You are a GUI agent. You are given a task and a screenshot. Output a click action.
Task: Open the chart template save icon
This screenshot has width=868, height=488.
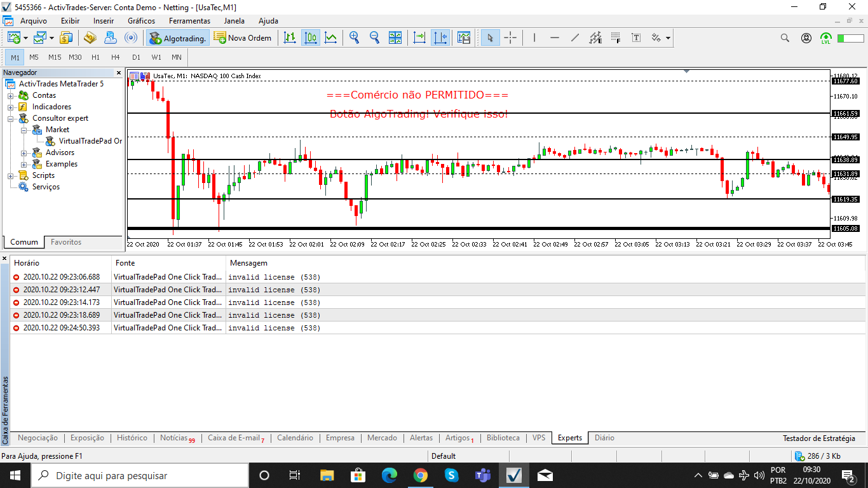[463, 37]
